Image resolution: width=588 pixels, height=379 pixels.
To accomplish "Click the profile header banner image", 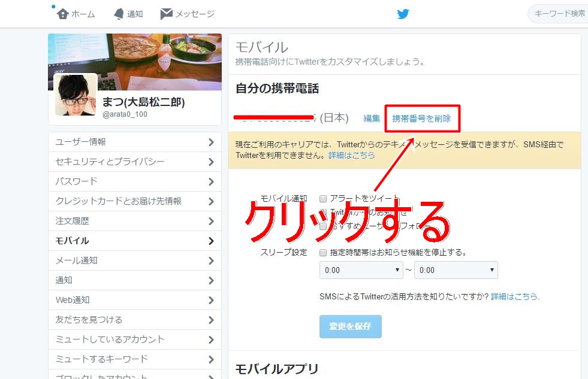I will pos(135,62).
